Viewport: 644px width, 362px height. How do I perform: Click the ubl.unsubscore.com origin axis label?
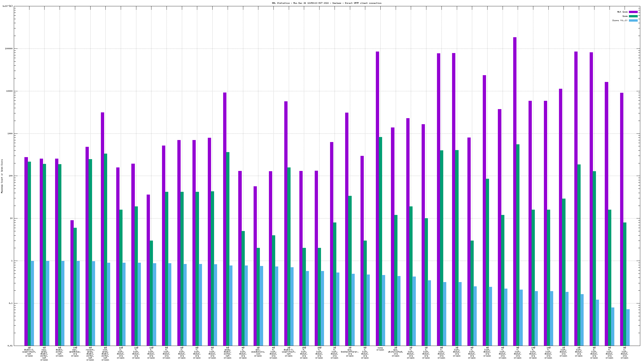coord(258,352)
